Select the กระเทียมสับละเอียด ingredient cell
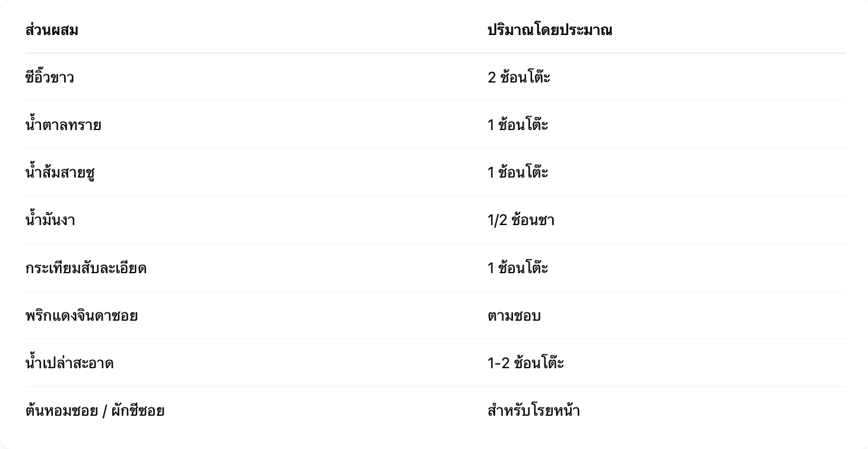This screenshot has width=868, height=449. point(85,268)
